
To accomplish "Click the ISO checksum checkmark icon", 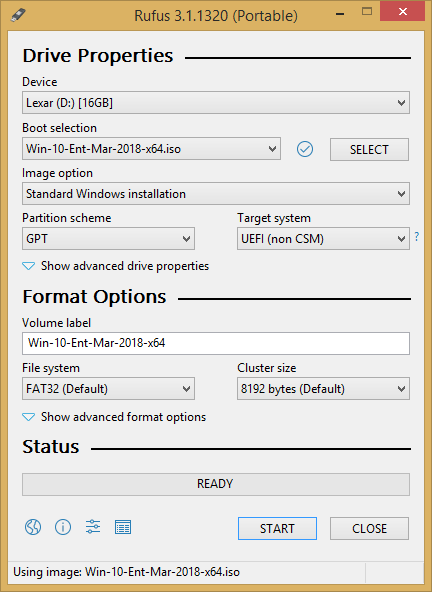I will (x=305, y=149).
